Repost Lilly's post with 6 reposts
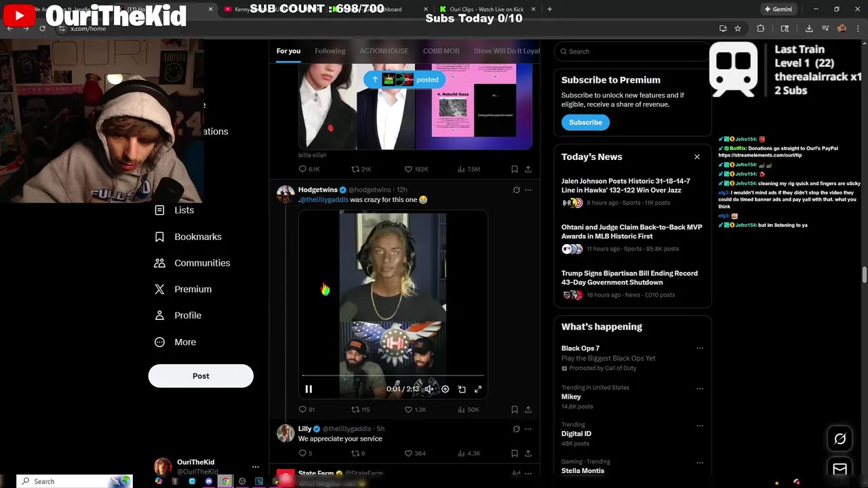 (x=358, y=453)
